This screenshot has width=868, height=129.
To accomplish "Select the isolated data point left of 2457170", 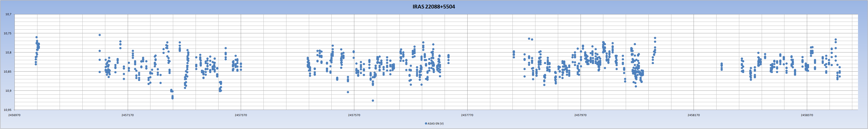I will (99, 35).
